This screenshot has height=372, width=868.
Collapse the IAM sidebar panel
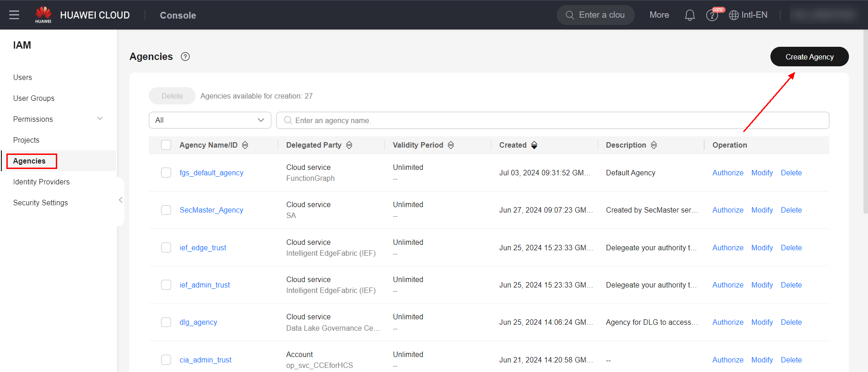tap(120, 200)
